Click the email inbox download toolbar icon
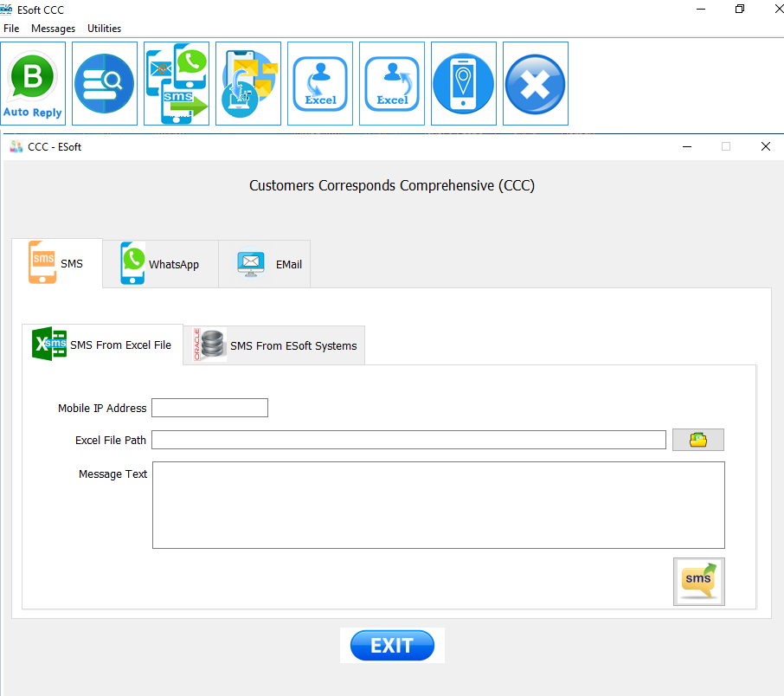Image resolution: width=784 pixels, height=696 pixels. (x=248, y=84)
